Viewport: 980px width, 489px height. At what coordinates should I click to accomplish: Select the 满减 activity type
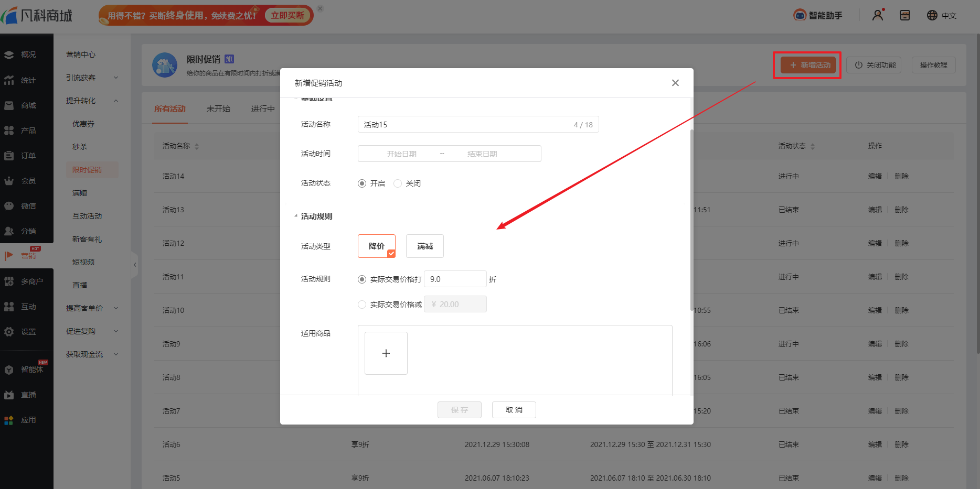pyautogui.click(x=425, y=246)
